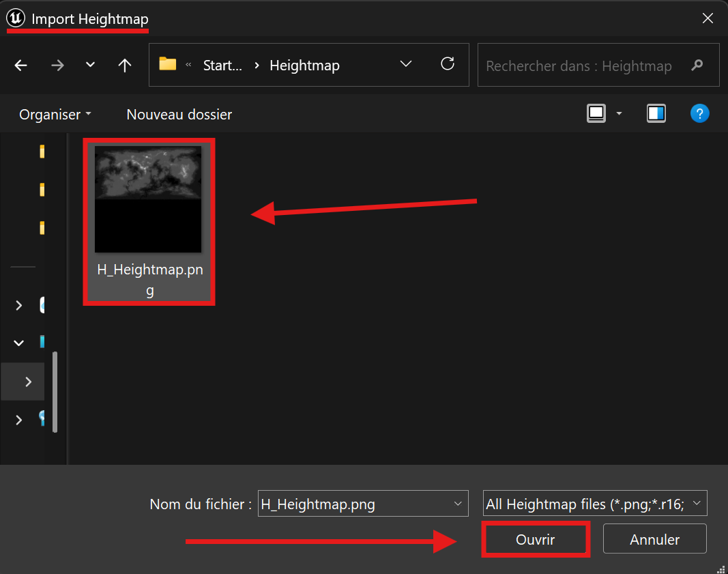Click Annuler to cancel import
728x574 pixels.
[x=654, y=539]
